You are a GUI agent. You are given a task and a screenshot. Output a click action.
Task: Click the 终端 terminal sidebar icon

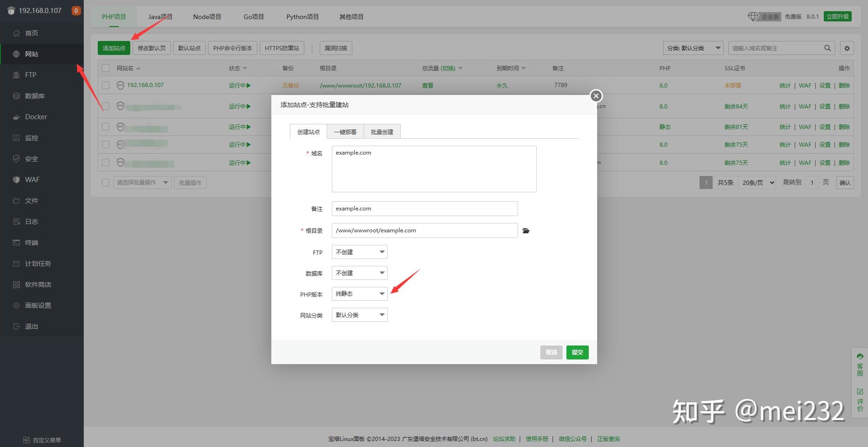[16, 243]
